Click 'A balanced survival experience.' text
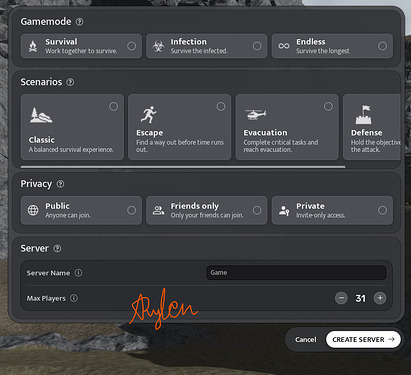This screenshot has height=375, width=411. [71, 150]
